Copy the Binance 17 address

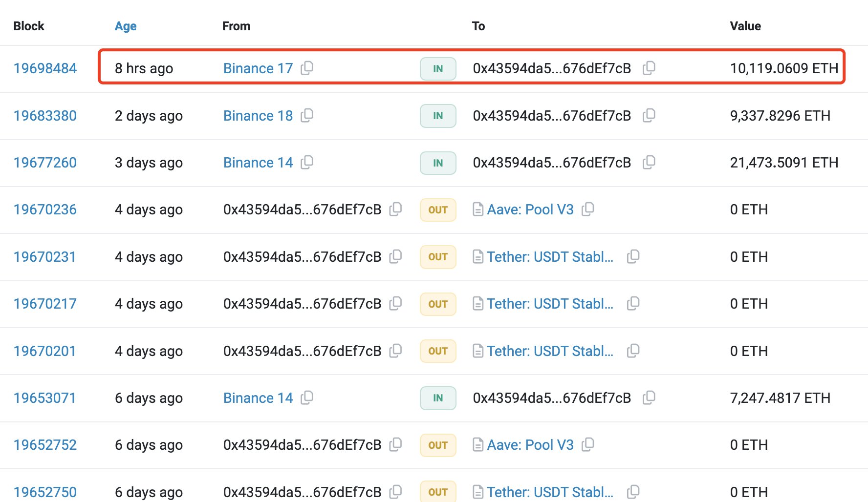307,68
